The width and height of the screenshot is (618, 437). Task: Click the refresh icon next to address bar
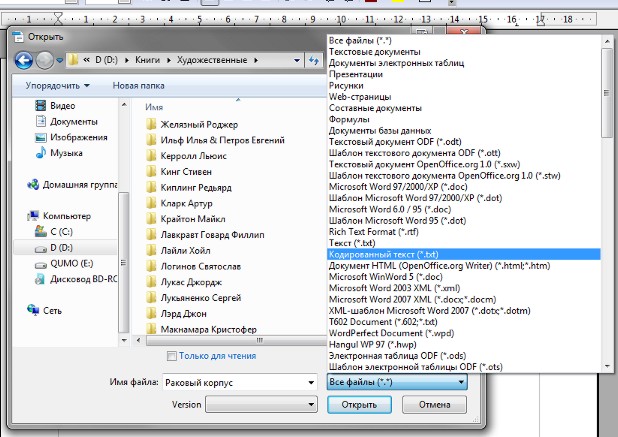click(314, 60)
